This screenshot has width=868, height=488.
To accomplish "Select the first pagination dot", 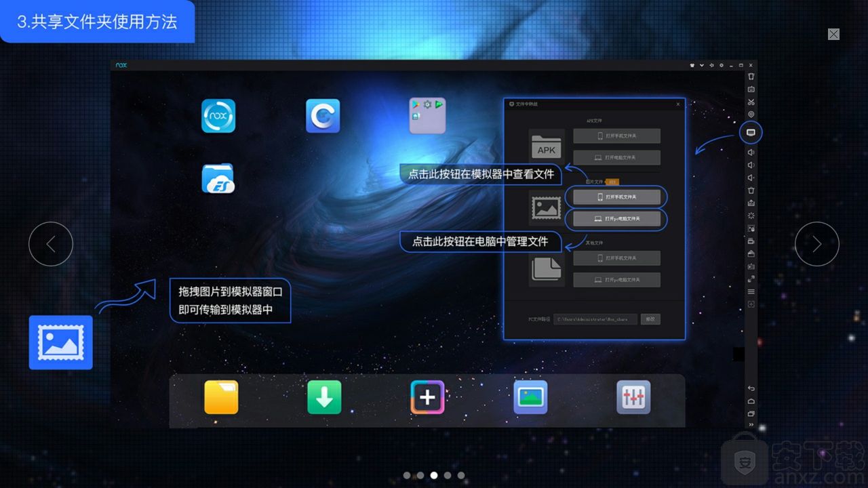I will pyautogui.click(x=407, y=475).
